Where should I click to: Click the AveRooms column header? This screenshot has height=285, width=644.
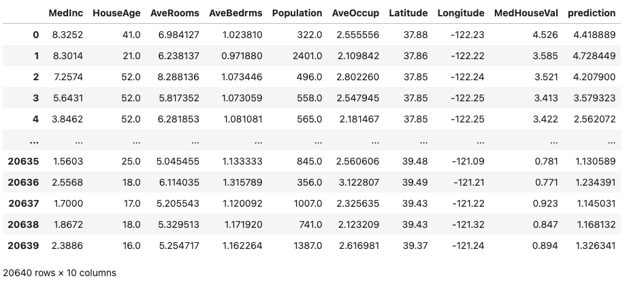point(174,13)
